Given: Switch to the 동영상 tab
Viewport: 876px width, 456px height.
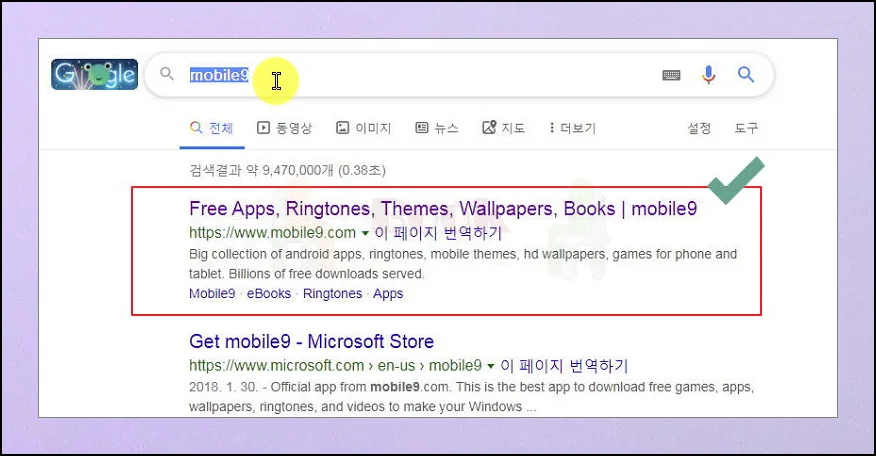Looking at the screenshot, I should 284,128.
